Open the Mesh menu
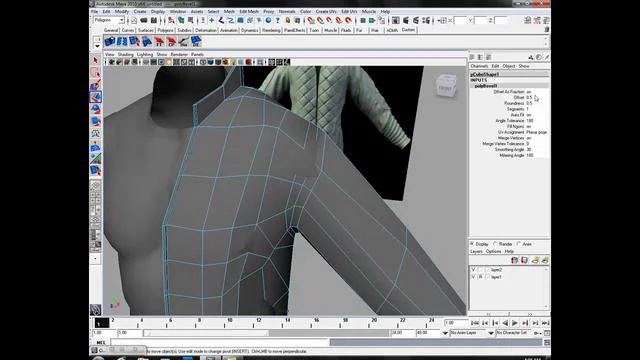The width and height of the screenshot is (640, 360). click(x=229, y=11)
